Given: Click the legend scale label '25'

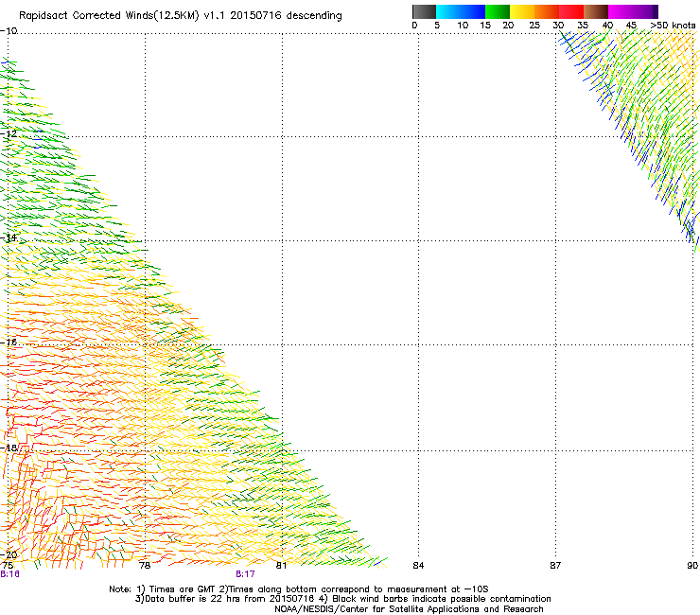Looking at the screenshot, I should pos(534,26).
